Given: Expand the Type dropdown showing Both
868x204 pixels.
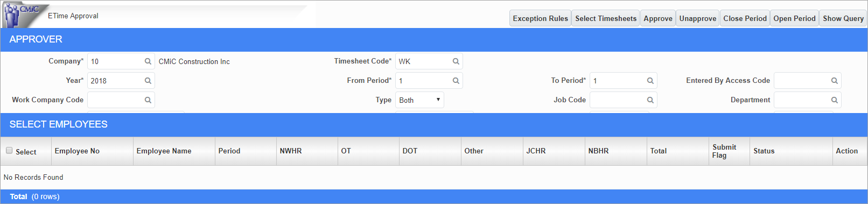Looking at the screenshot, I should point(419,100).
